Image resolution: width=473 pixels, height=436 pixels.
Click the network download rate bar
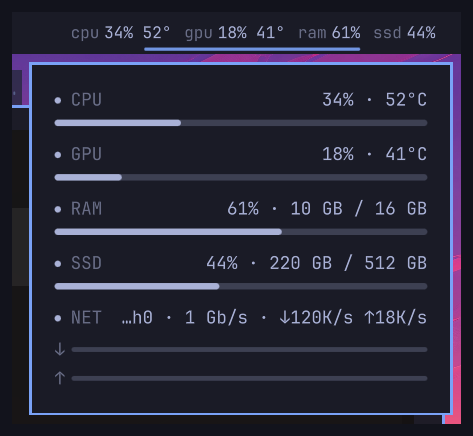tap(249, 349)
